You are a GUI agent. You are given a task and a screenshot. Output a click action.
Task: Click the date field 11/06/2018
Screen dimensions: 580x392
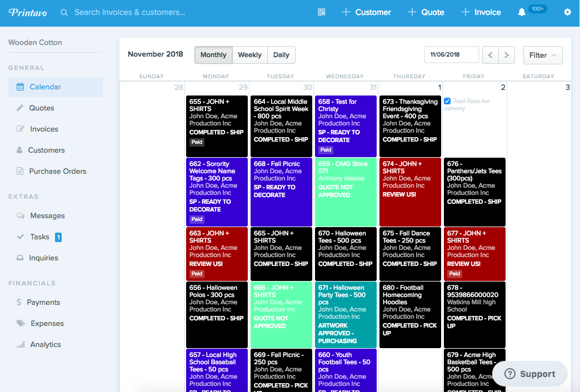click(x=452, y=55)
